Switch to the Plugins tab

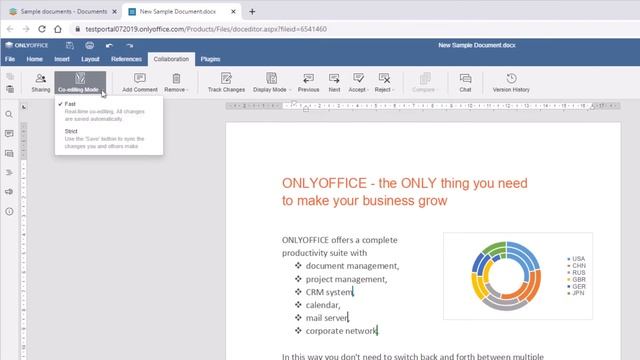210,59
